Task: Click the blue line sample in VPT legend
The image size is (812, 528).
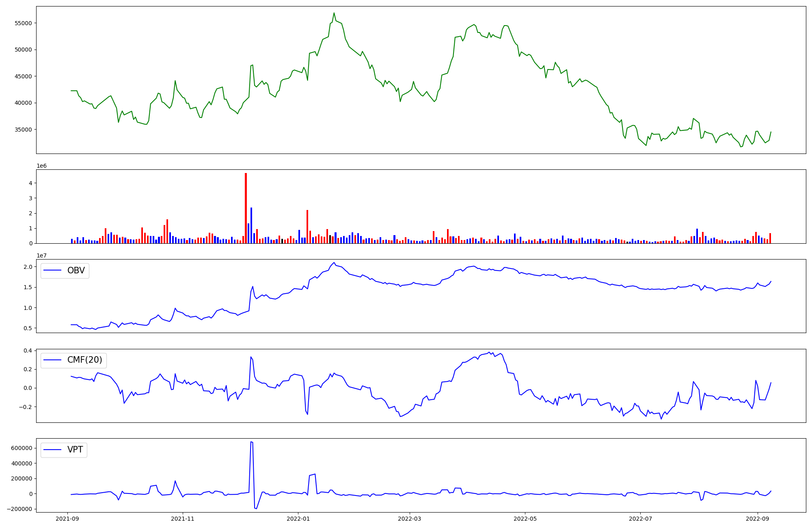Action: 52,450
